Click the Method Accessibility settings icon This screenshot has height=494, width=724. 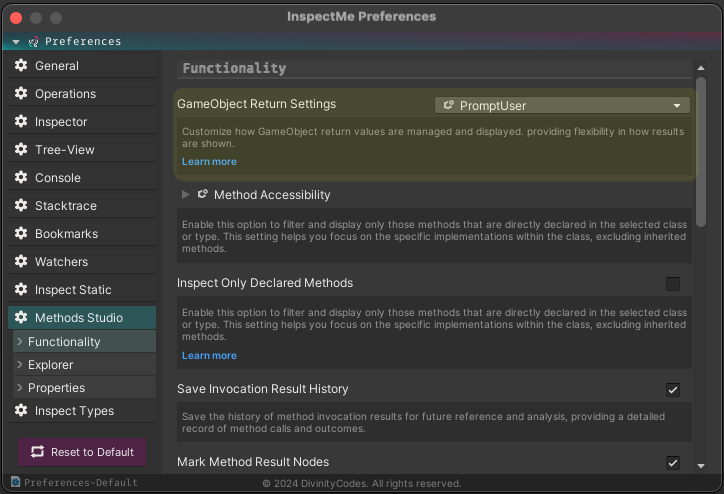click(x=203, y=194)
